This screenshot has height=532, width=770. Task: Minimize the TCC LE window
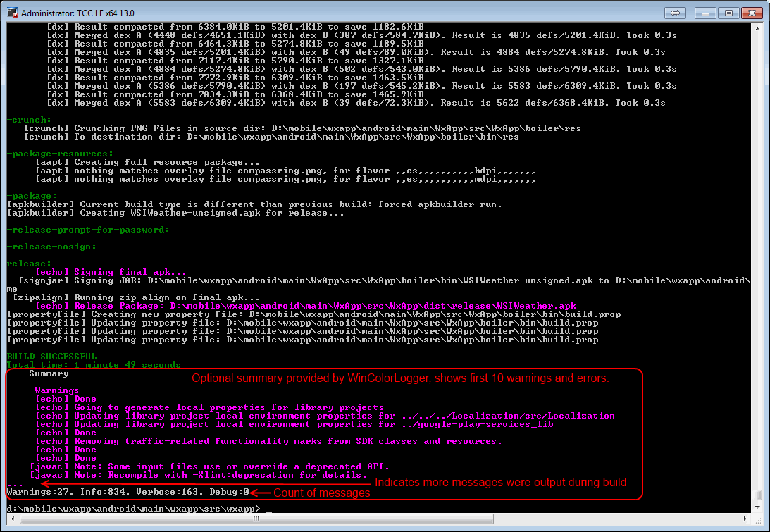coord(705,13)
